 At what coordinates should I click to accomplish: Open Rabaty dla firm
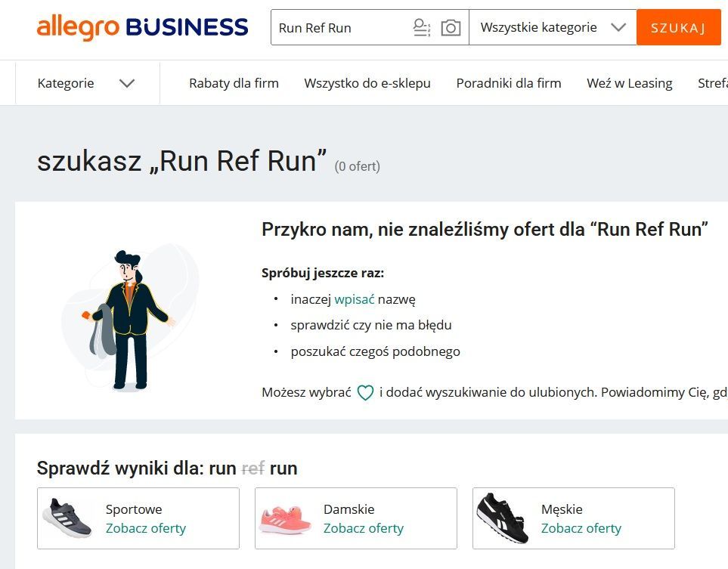(234, 83)
